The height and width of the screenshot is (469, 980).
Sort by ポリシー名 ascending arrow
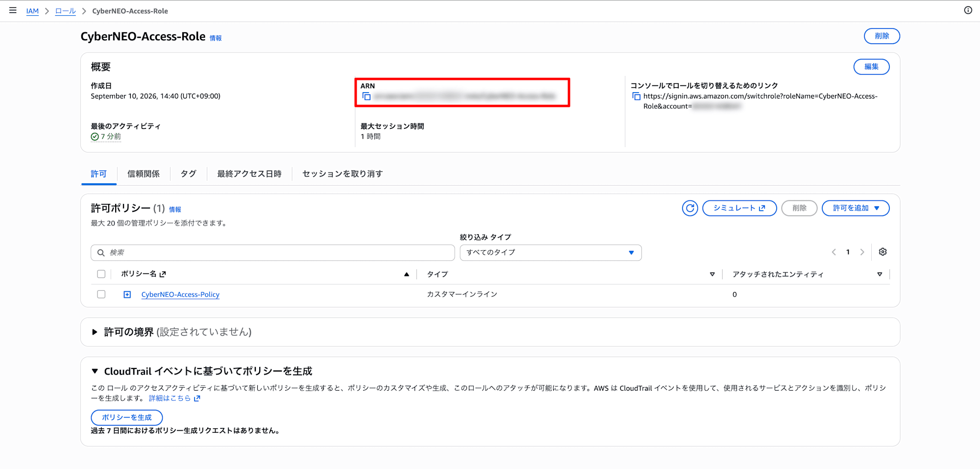pos(406,274)
